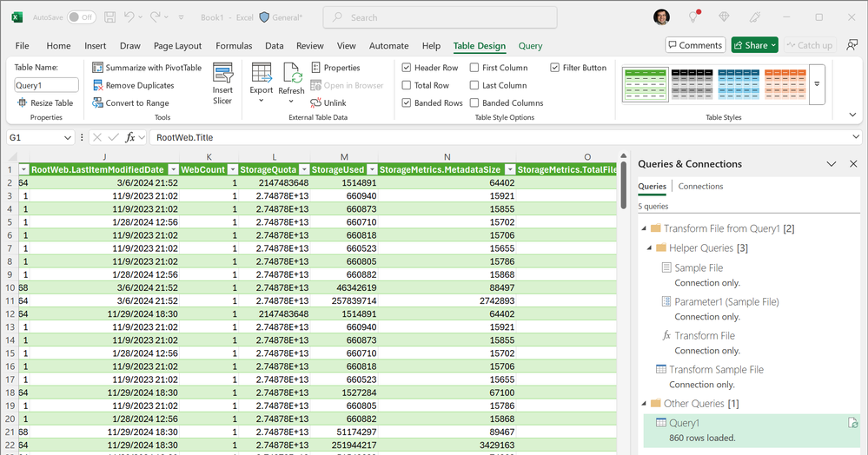Collapse the Helper Queries folder

point(649,248)
